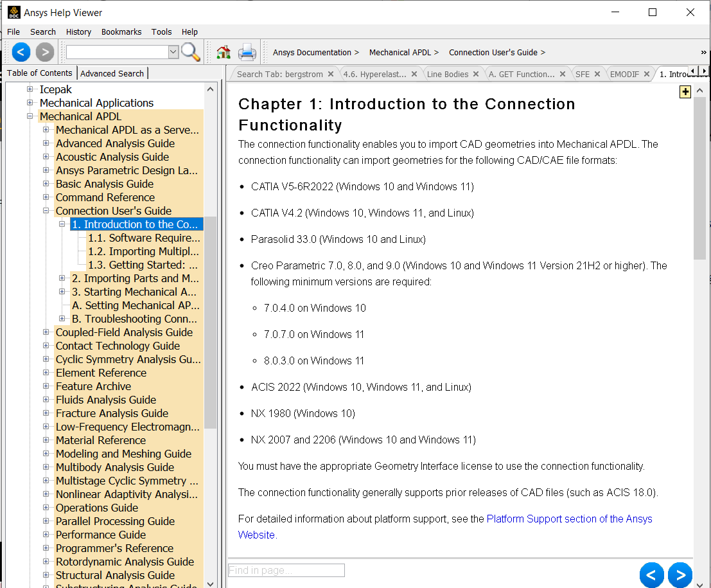Click the gray forward arrow in toolbar
This screenshot has width=711, height=588.
(x=44, y=52)
